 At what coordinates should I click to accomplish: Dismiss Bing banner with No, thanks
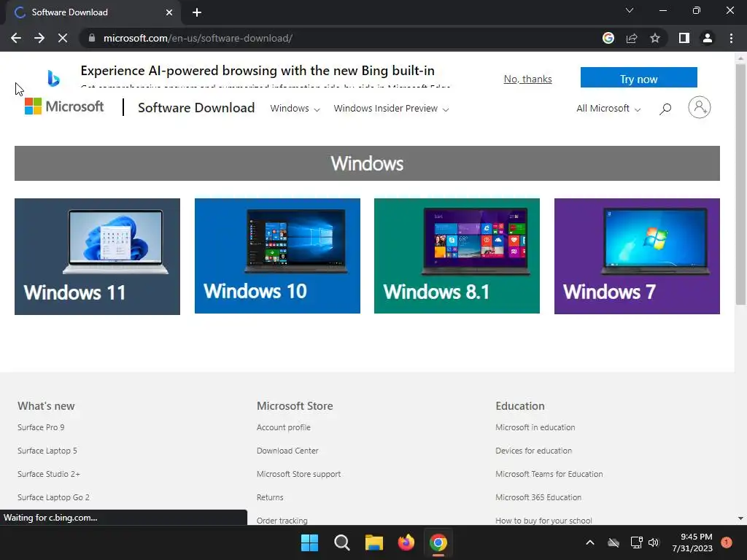[528, 79]
